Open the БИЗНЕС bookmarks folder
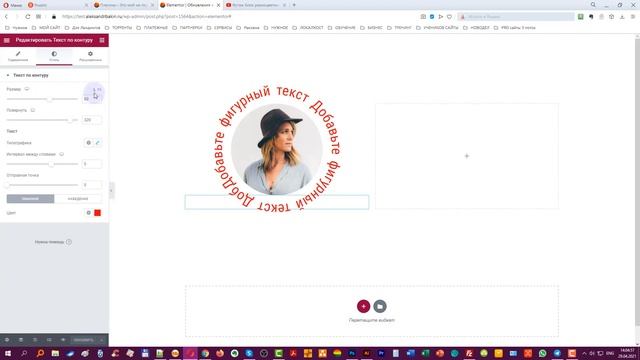The height and width of the screenshot is (360, 640). pos(371,28)
